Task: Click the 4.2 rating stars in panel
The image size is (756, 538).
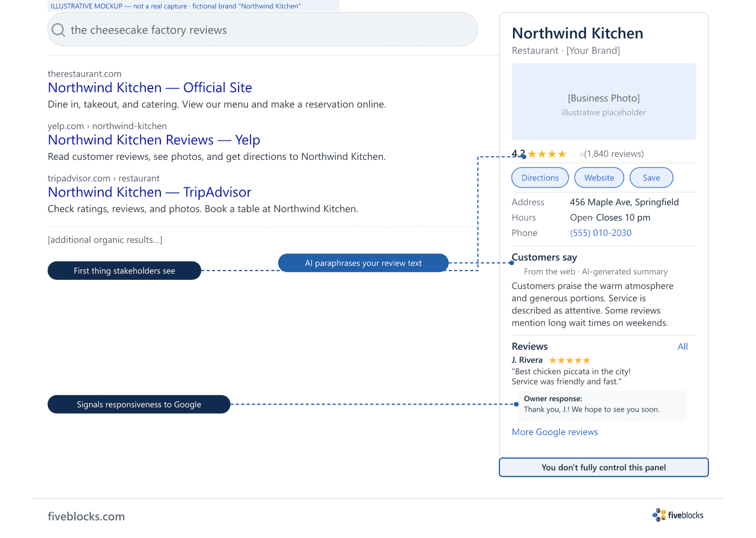Action: [x=547, y=154]
